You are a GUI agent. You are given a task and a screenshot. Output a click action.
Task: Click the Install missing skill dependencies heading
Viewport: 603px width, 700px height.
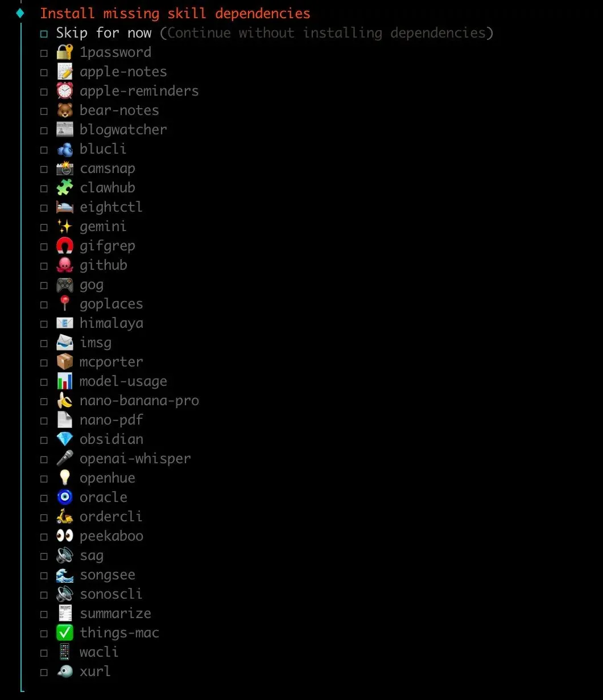(x=175, y=13)
